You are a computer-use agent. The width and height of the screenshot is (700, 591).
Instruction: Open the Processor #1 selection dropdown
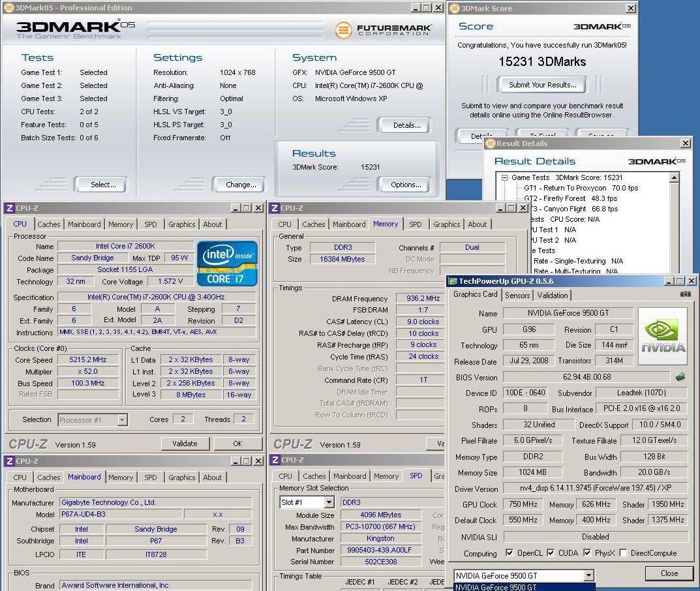click(x=122, y=420)
